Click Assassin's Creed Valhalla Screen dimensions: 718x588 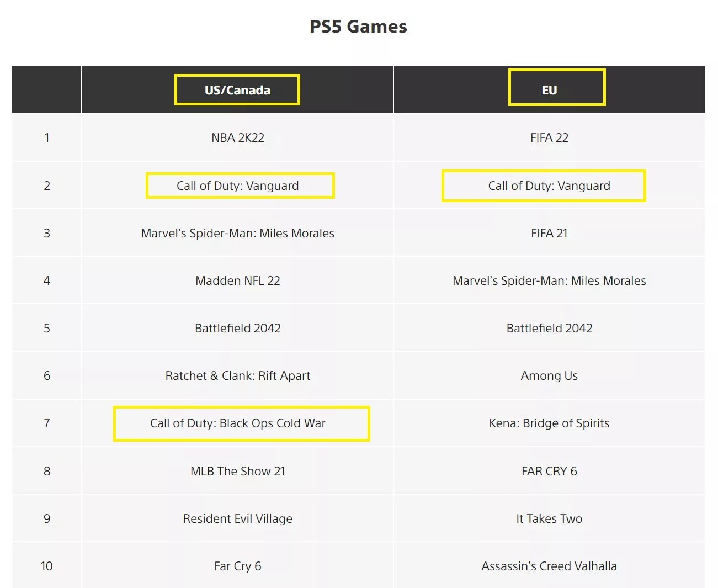[x=549, y=566]
